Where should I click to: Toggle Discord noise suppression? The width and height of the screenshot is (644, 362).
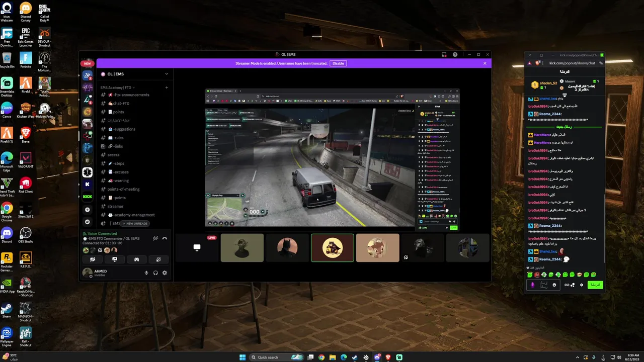coord(155,238)
